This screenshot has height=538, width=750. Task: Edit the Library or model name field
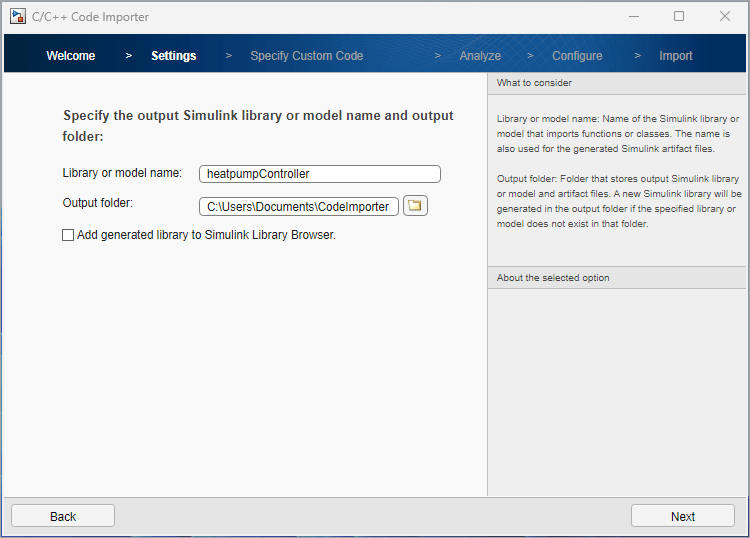click(320, 174)
